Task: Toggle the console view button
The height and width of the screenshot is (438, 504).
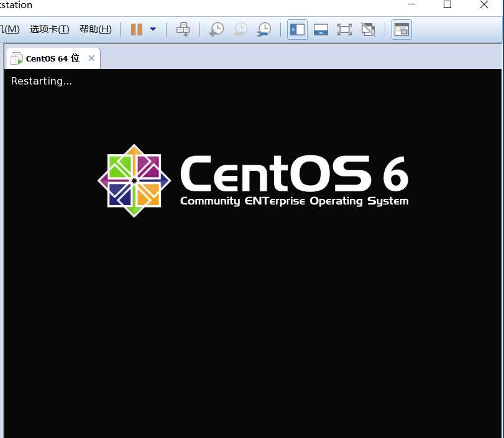Action: pos(401,30)
